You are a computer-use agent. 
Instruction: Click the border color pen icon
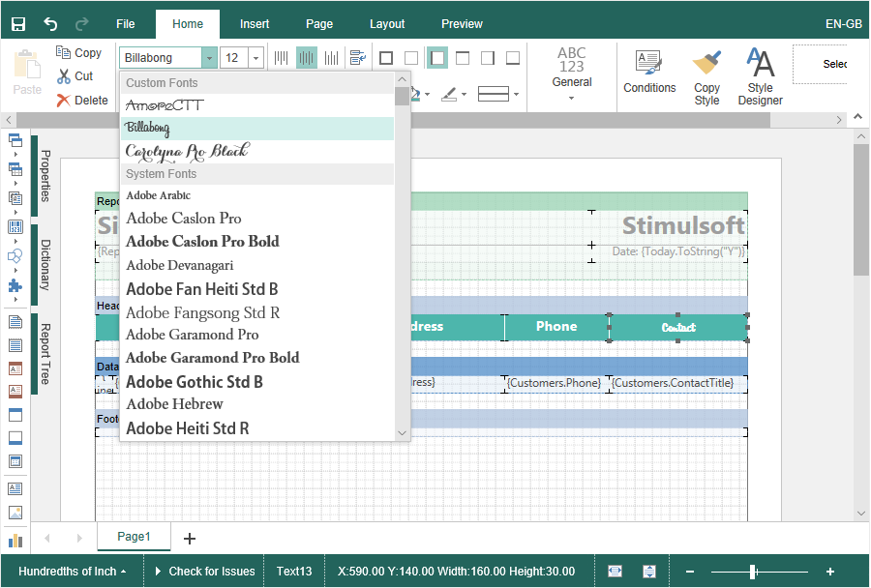449,95
